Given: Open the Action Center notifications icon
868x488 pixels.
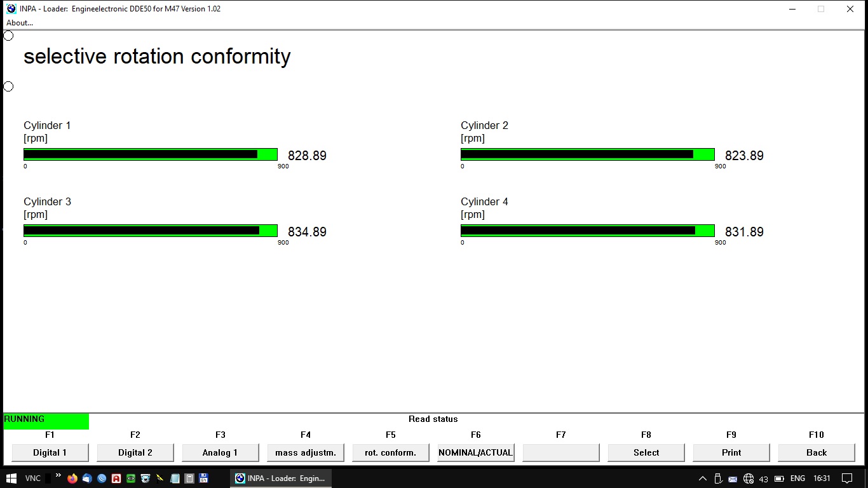Looking at the screenshot, I should coord(847,478).
